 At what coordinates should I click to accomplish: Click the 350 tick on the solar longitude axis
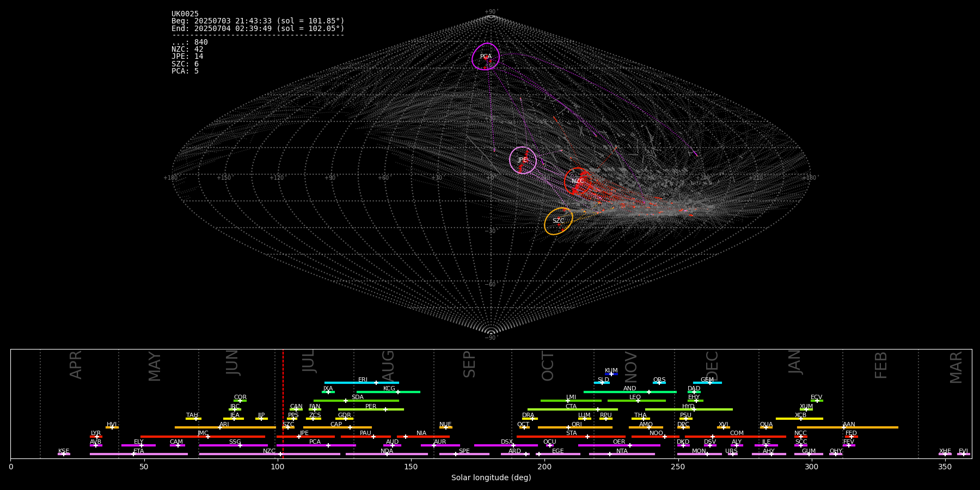coord(945,467)
